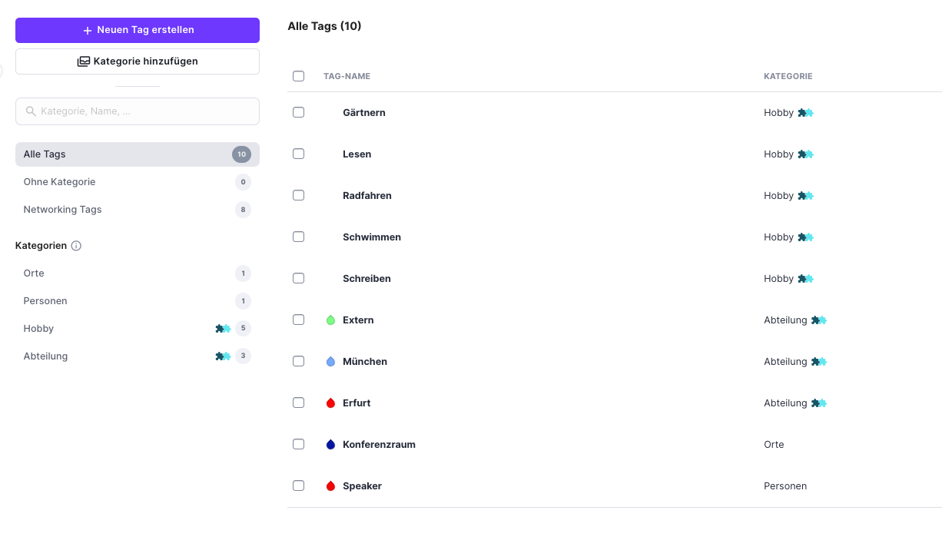Open the Networking Tags filter
The width and height of the screenshot is (942, 560).
pyautogui.click(x=138, y=210)
